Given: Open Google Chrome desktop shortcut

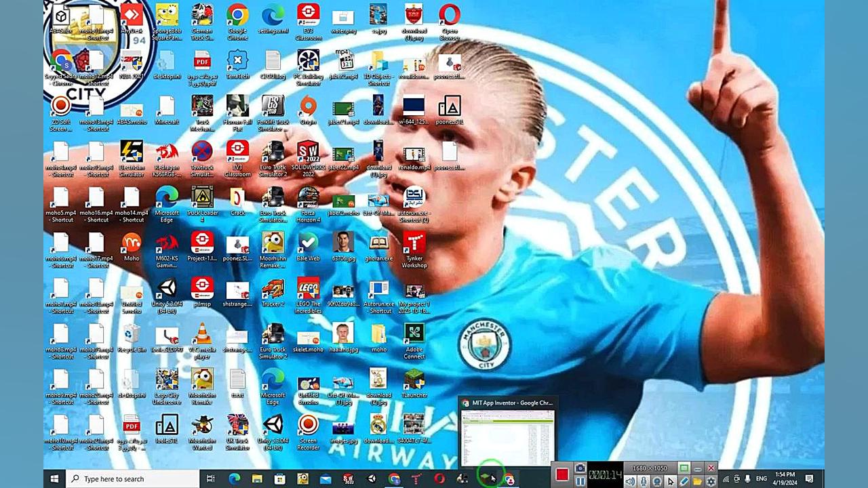Looking at the screenshot, I should coord(237,22).
